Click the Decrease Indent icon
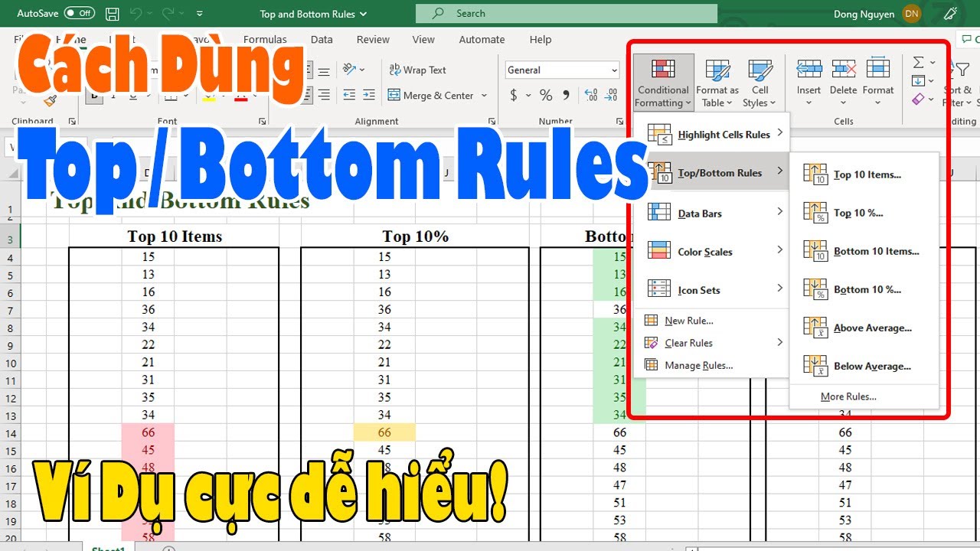Screen dimensions: 980x551 pos(349,96)
